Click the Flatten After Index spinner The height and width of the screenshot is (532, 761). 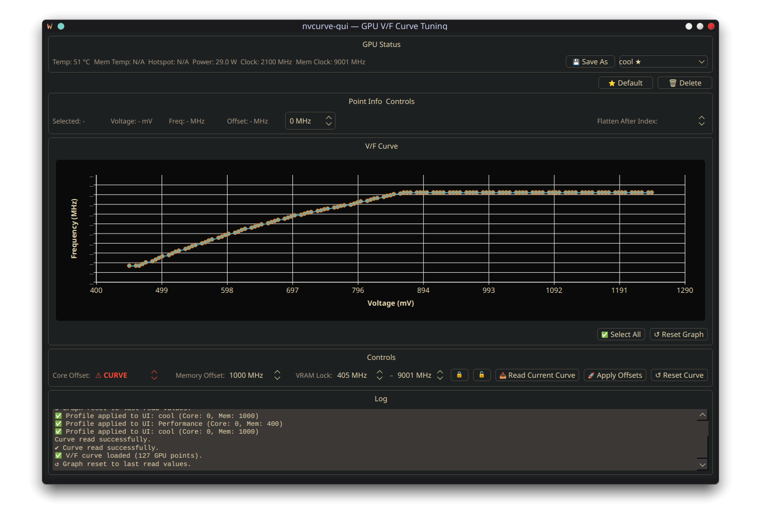[702, 121]
